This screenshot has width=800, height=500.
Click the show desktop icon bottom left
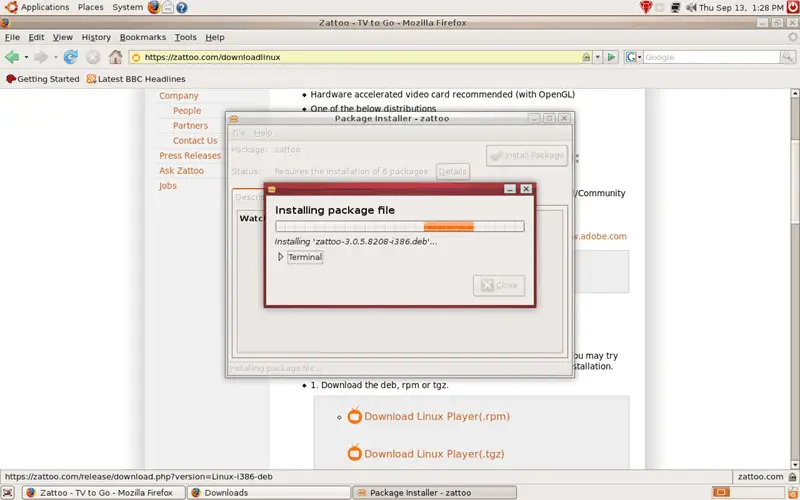point(8,492)
